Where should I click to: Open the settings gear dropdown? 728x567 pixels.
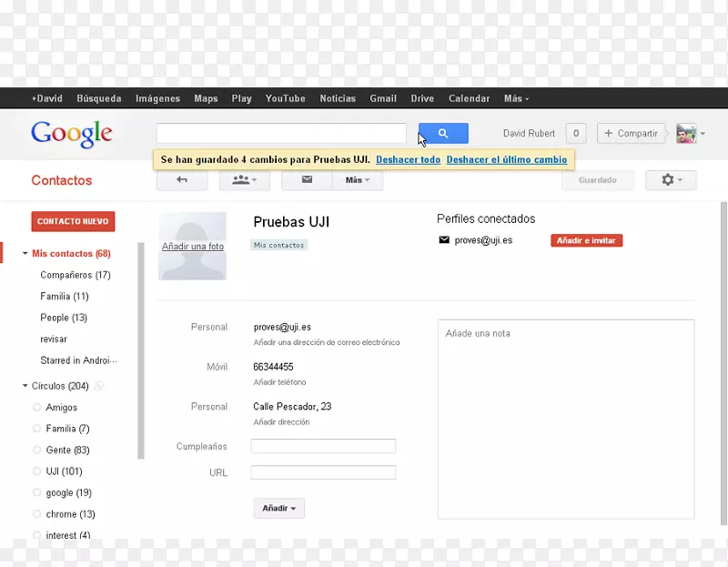click(x=671, y=179)
